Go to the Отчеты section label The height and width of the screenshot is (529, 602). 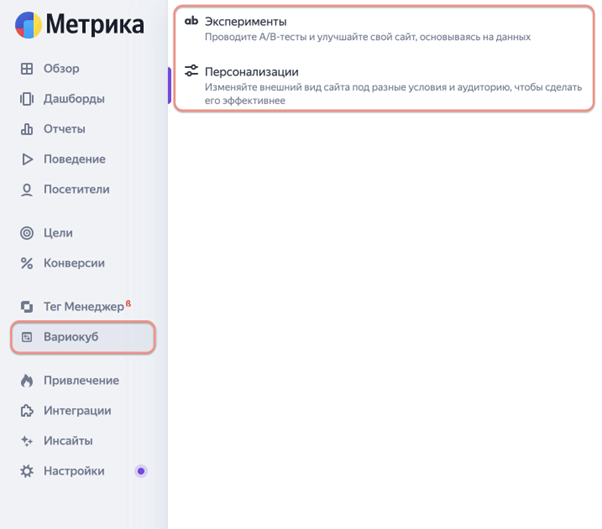64,129
